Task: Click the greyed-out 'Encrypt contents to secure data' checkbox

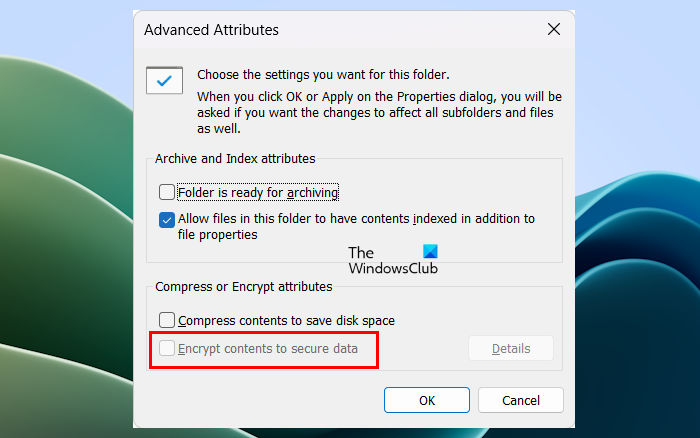Action: tap(167, 348)
